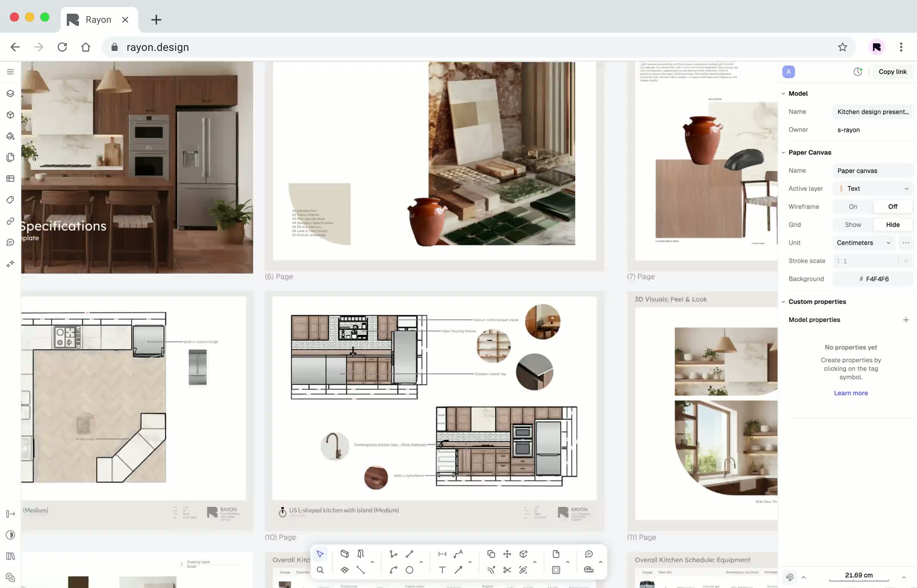Choose the Scissors trim tool
The image size is (917, 588).
click(507, 570)
